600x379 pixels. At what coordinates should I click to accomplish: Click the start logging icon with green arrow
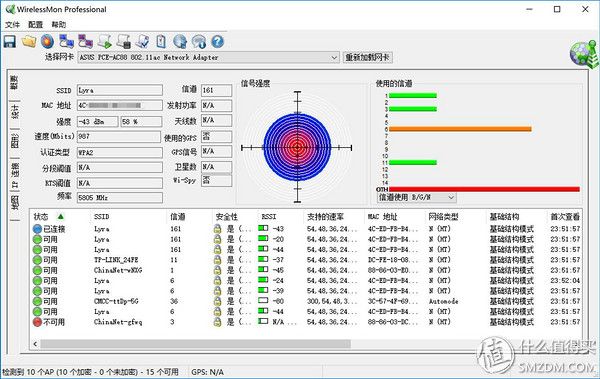pos(104,41)
